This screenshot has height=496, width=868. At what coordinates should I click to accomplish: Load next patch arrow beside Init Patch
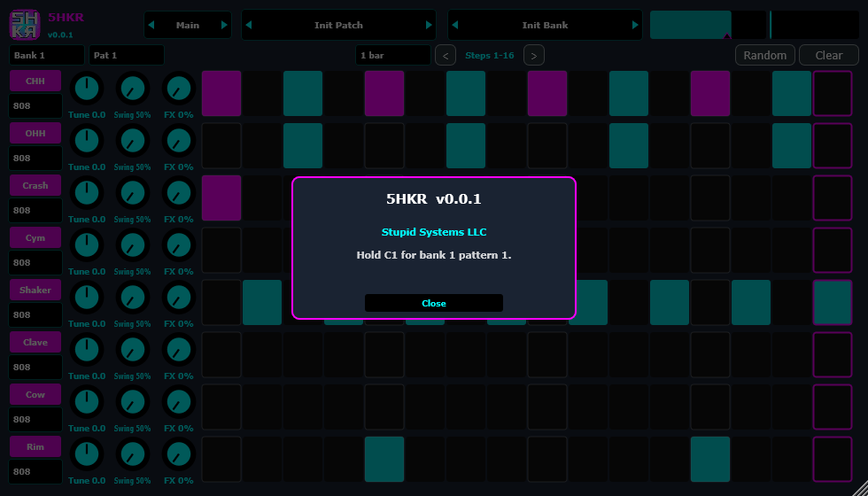click(x=429, y=25)
